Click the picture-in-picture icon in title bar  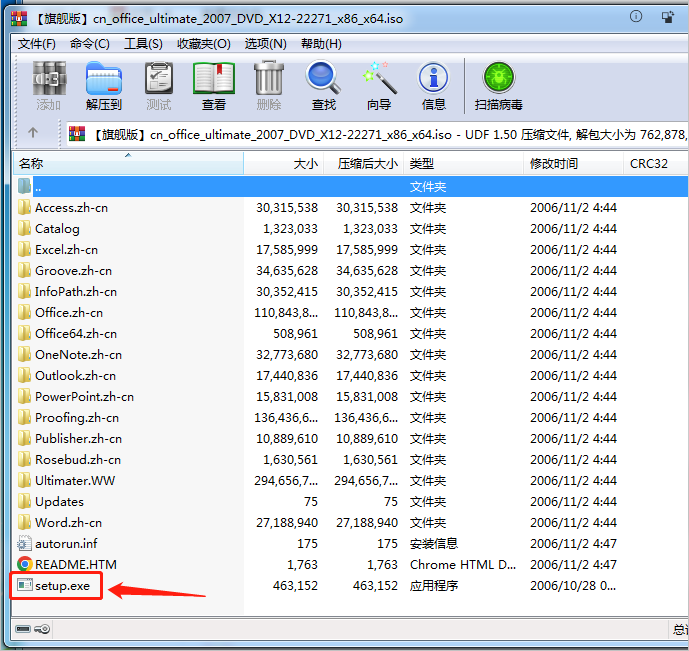coord(668,17)
